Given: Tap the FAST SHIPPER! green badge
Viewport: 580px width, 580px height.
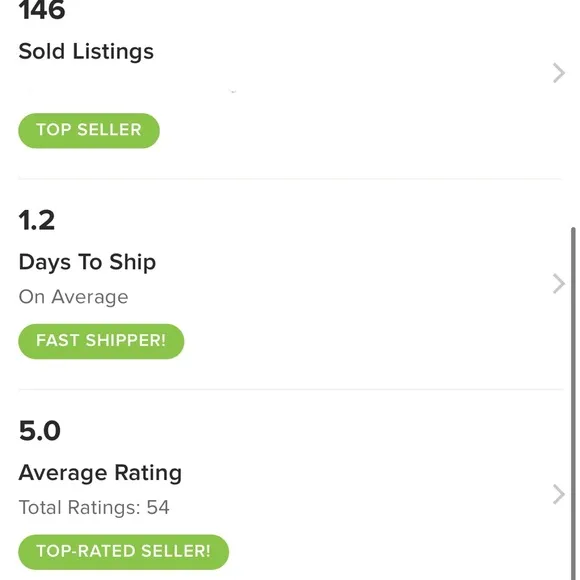Looking at the screenshot, I should (101, 341).
